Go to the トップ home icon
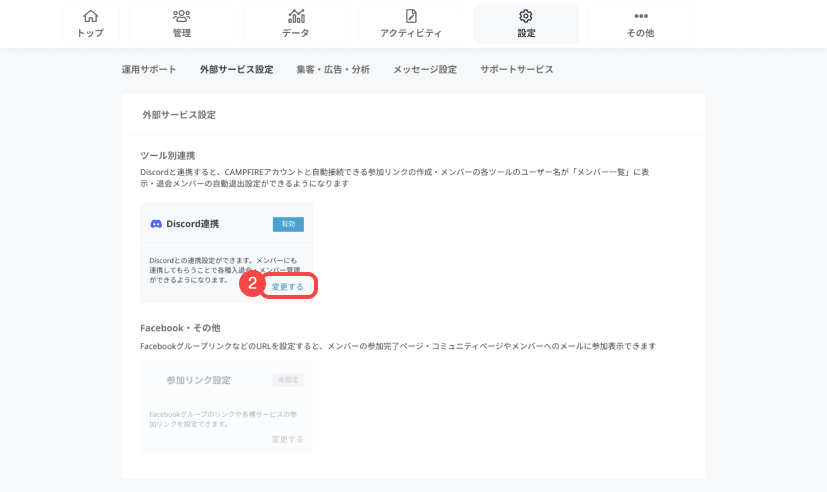This screenshot has width=827, height=492. [90, 16]
